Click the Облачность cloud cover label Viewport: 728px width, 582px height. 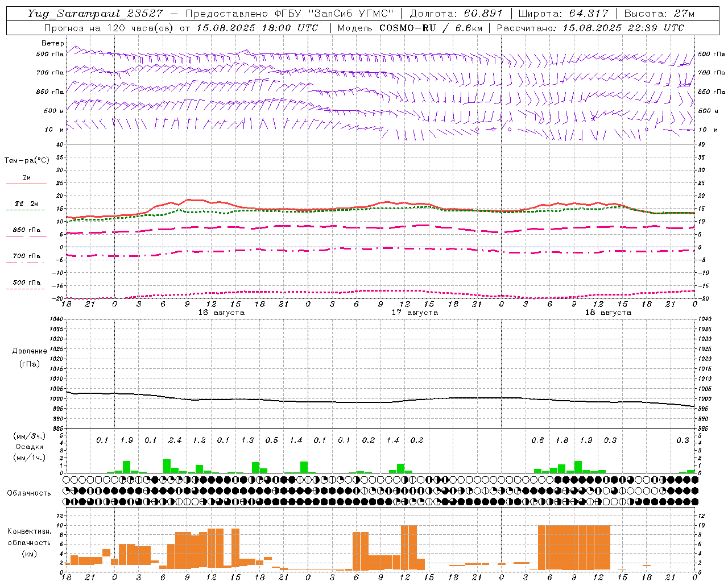[29, 493]
